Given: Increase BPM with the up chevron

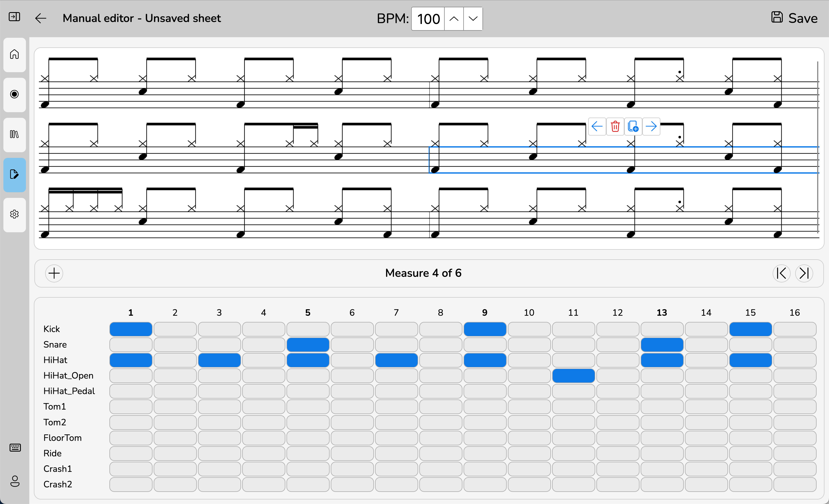Looking at the screenshot, I should 454,19.
